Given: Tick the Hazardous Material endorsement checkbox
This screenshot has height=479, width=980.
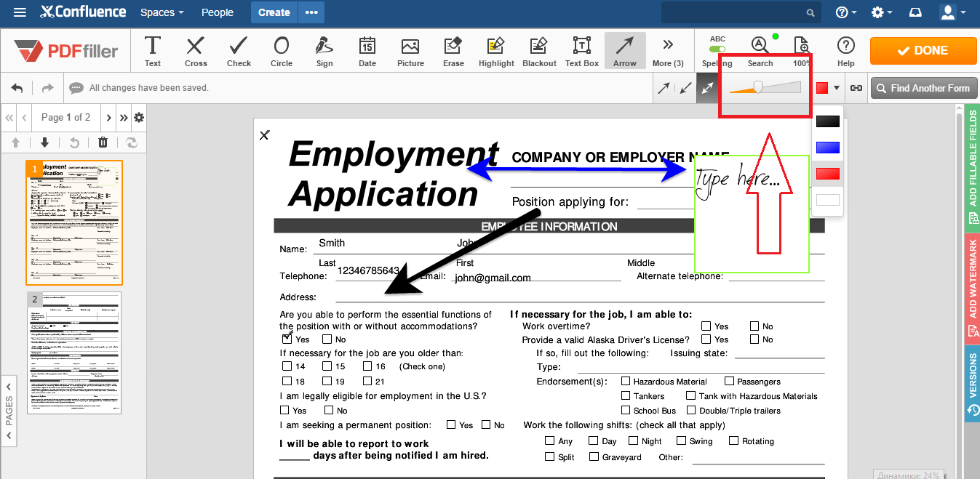Looking at the screenshot, I should pos(626,381).
